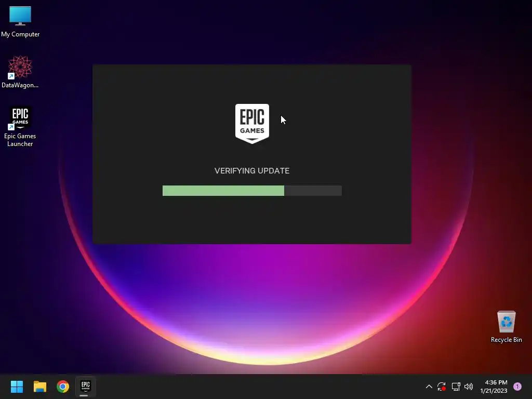This screenshot has width=532, height=399.
Task: Open File Explorer from the taskbar
Action: tap(39, 387)
